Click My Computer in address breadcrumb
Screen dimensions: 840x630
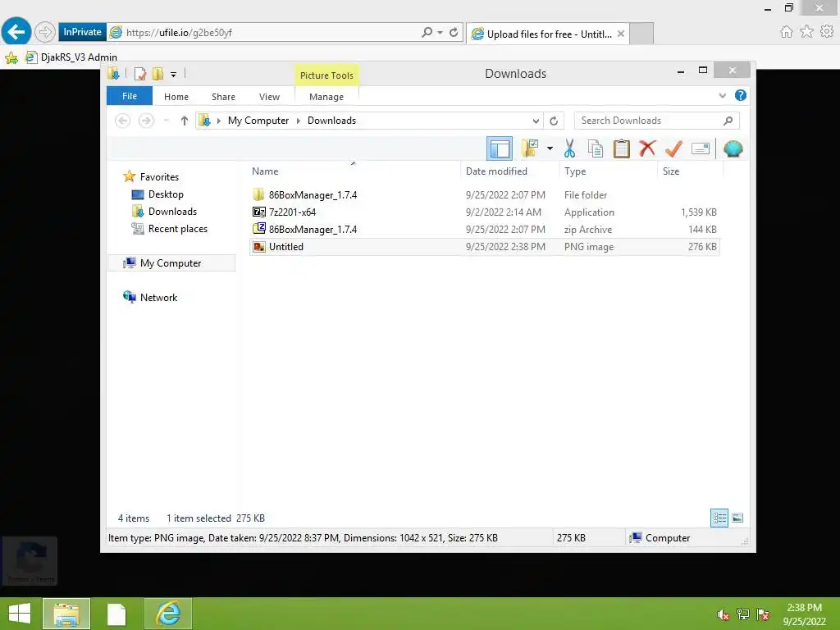point(258,121)
